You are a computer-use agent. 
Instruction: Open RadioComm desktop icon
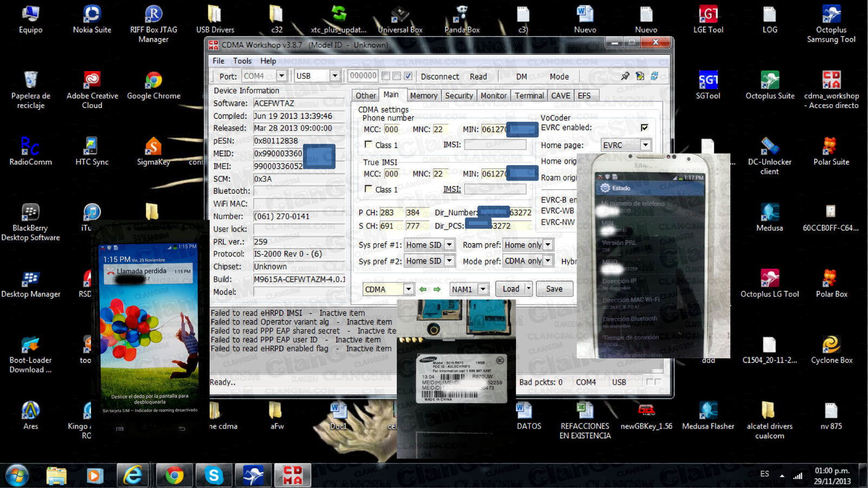30,151
